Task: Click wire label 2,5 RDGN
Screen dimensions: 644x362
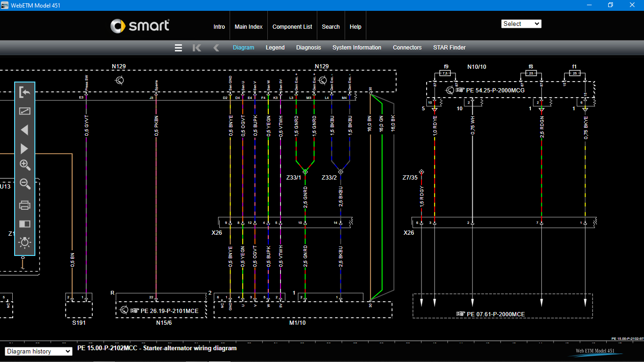Action: coord(542,127)
